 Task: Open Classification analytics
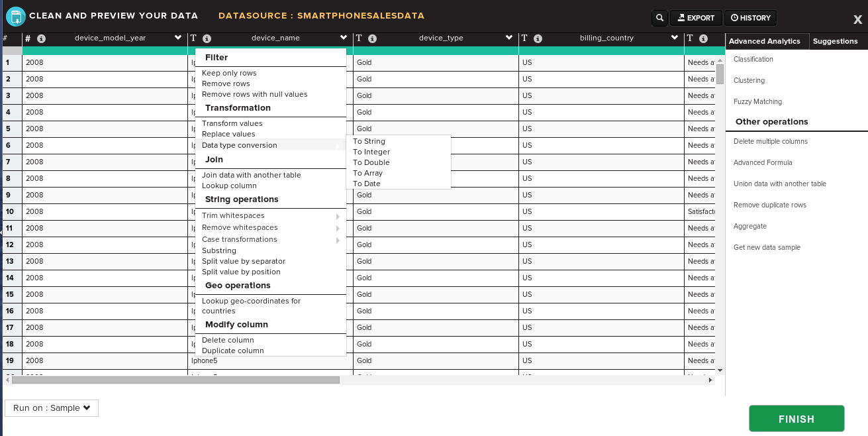pyautogui.click(x=753, y=59)
